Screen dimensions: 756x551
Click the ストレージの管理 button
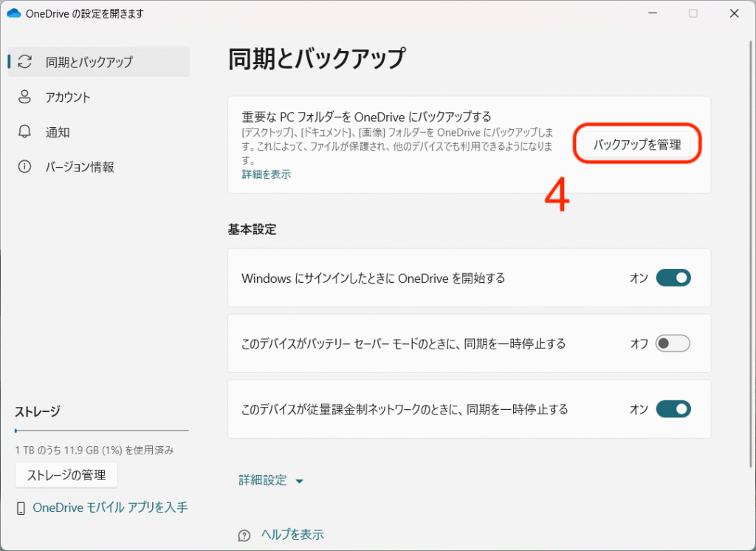pyautogui.click(x=66, y=475)
